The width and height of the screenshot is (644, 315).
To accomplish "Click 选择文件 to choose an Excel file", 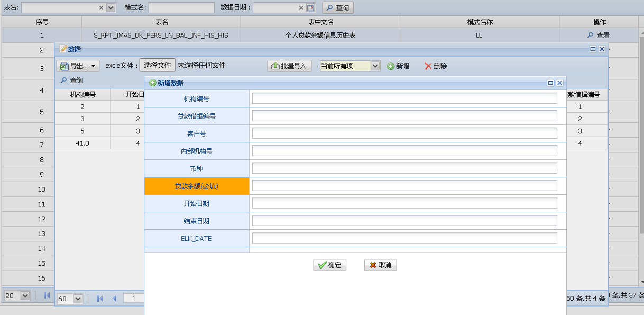I will tap(158, 65).
